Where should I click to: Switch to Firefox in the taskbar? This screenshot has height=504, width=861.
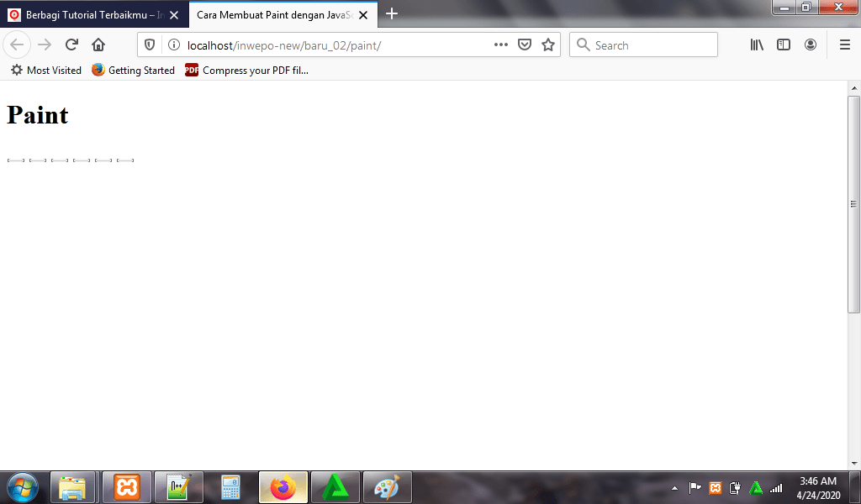[x=283, y=487]
